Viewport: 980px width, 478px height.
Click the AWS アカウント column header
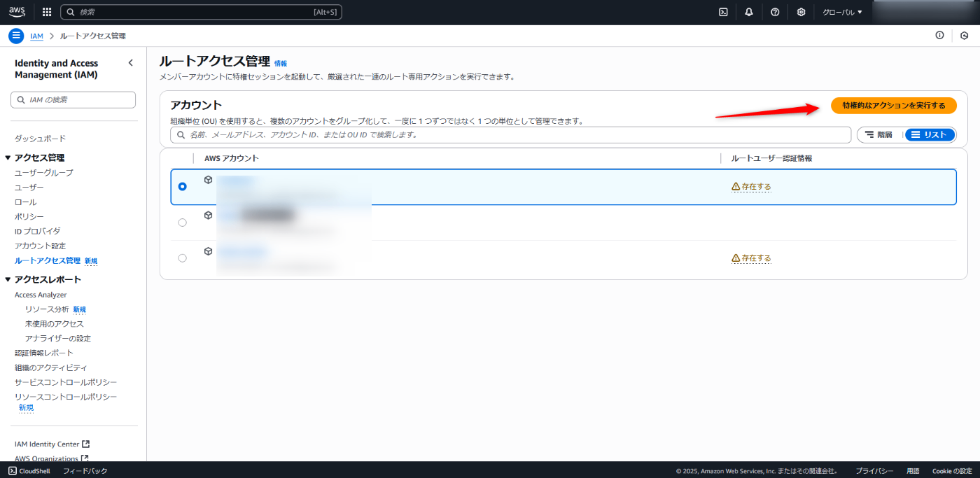[232, 158]
